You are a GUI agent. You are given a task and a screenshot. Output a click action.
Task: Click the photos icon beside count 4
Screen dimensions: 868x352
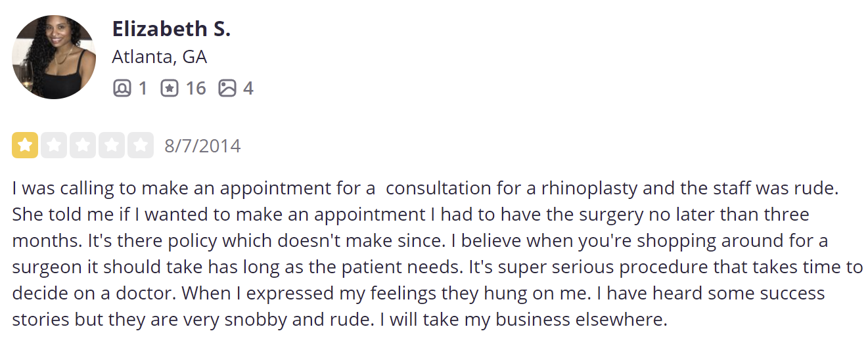[x=227, y=88]
